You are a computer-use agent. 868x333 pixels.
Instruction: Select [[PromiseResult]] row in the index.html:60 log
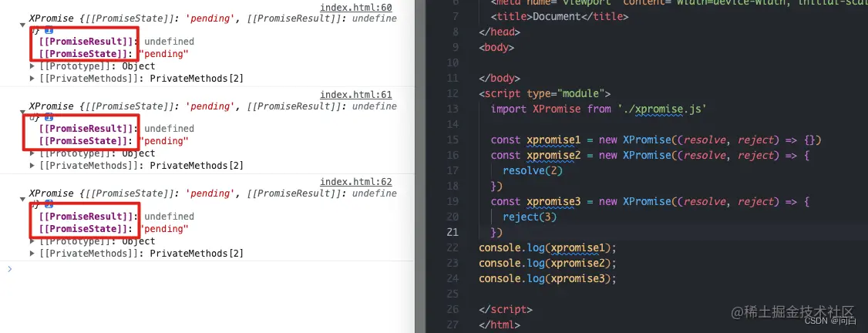116,42
